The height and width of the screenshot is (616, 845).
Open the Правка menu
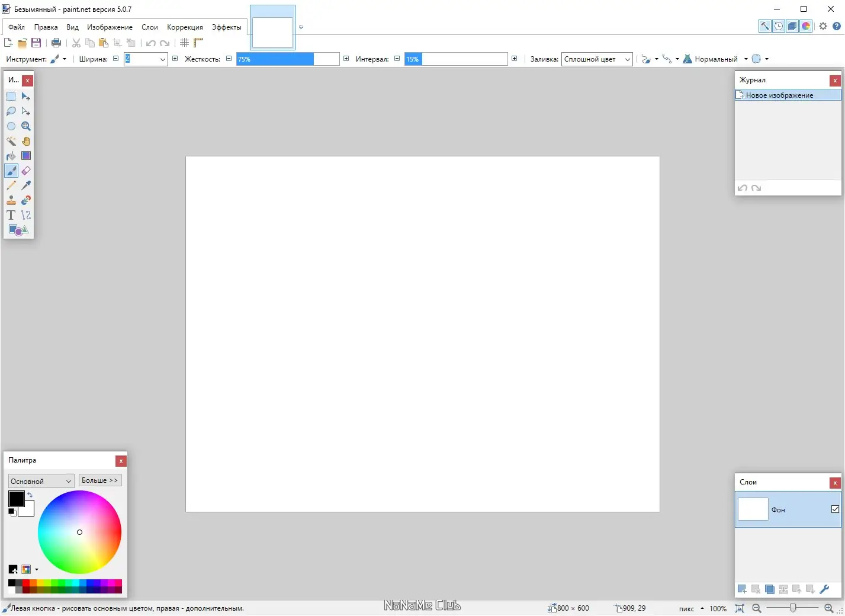pyautogui.click(x=46, y=27)
